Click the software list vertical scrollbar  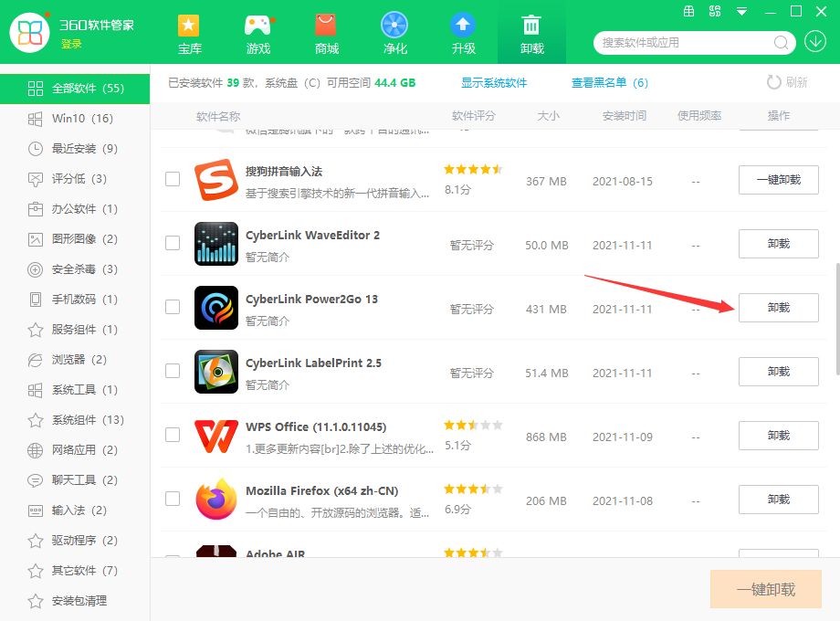837,319
